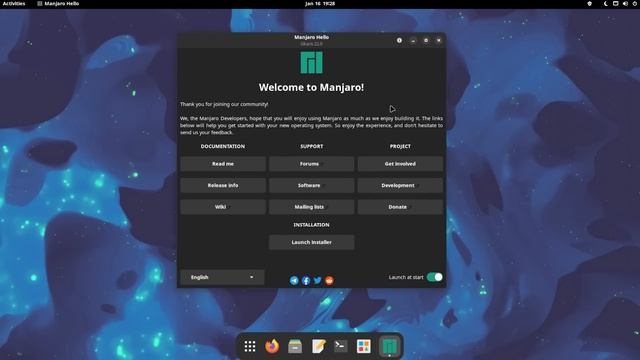The image size is (640, 360).
Task: Open Reddit social link icon
Action: click(x=329, y=280)
